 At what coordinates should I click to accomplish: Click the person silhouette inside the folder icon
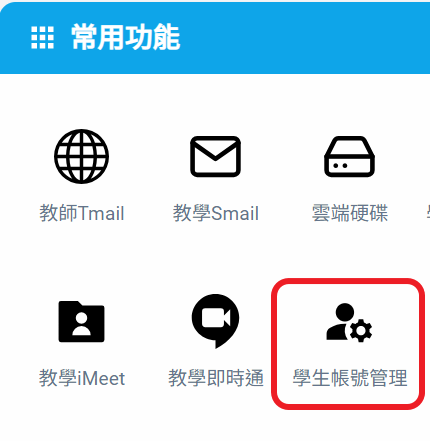(82, 324)
